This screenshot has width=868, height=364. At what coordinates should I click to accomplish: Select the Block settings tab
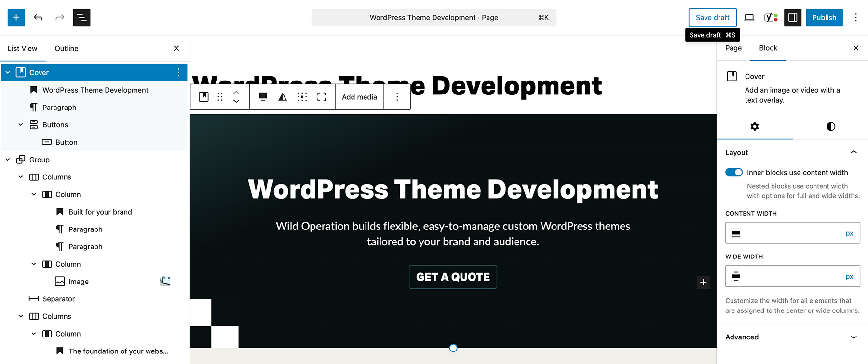pos(768,48)
